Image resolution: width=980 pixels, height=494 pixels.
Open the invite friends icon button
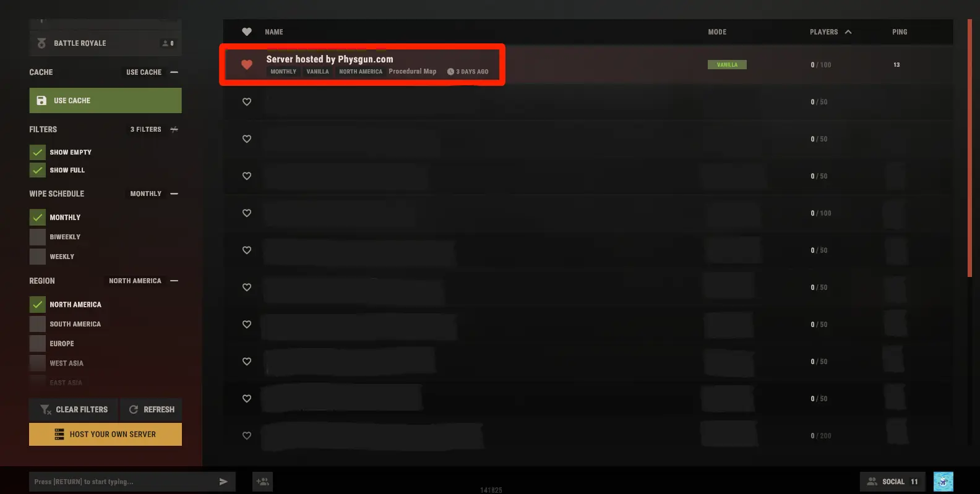tap(263, 482)
